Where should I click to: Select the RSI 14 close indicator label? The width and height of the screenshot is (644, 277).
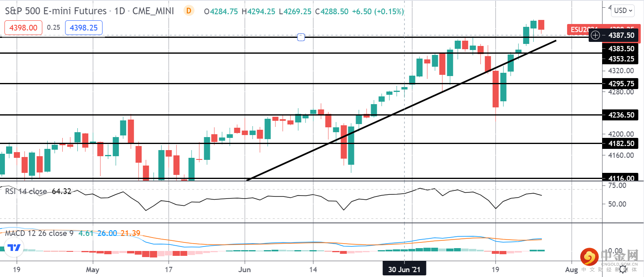[26, 191]
